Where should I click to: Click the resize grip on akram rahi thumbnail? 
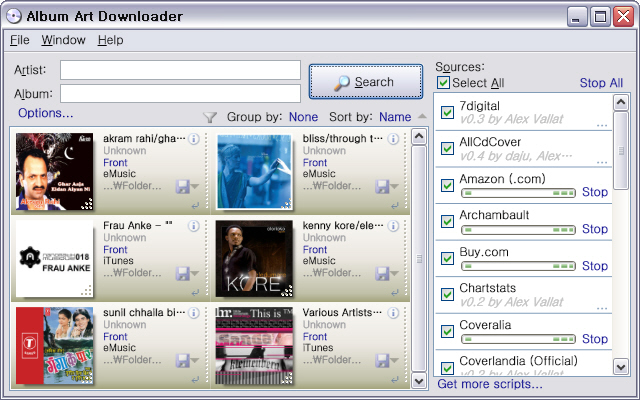click(x=87, y=204)
